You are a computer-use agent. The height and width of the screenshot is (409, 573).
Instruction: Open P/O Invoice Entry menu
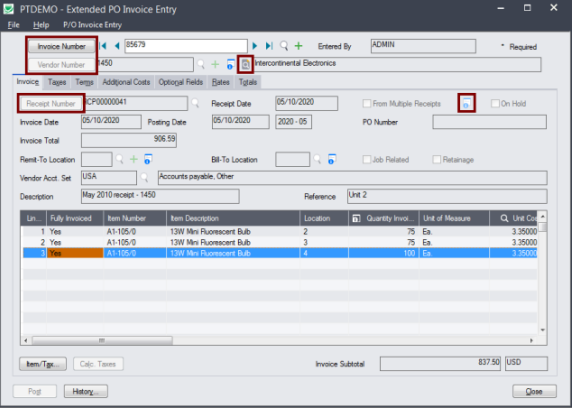coord(92,25)
